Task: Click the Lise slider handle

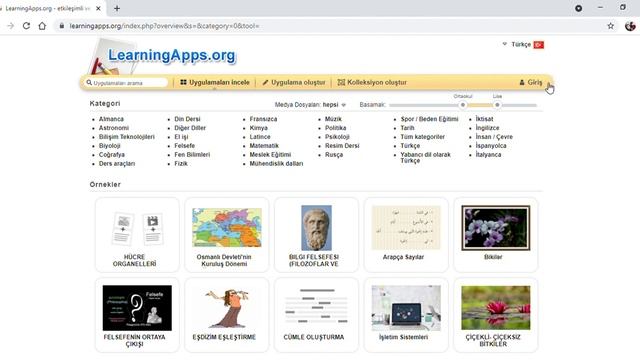Action: tap(497, 105)
